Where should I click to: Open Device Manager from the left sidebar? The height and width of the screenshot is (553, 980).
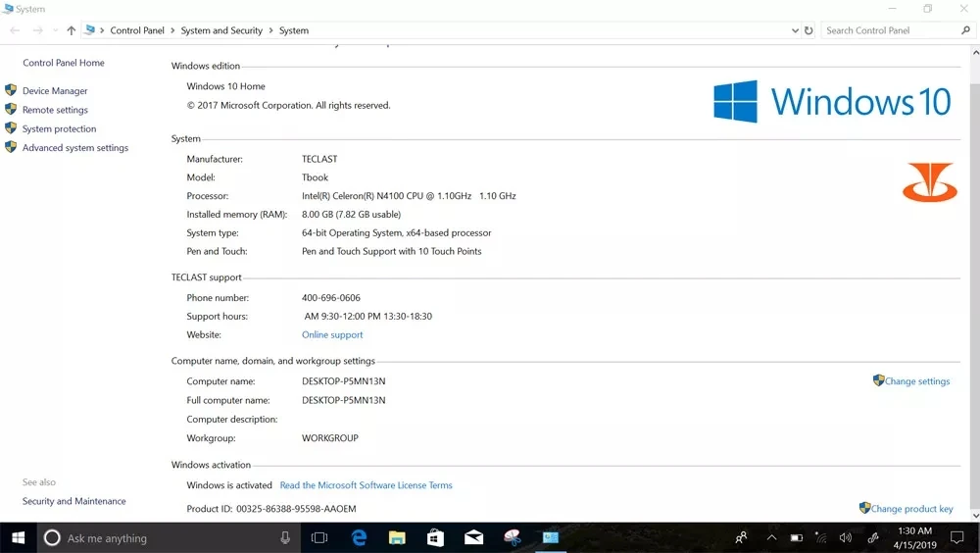[x=55, y=91]
